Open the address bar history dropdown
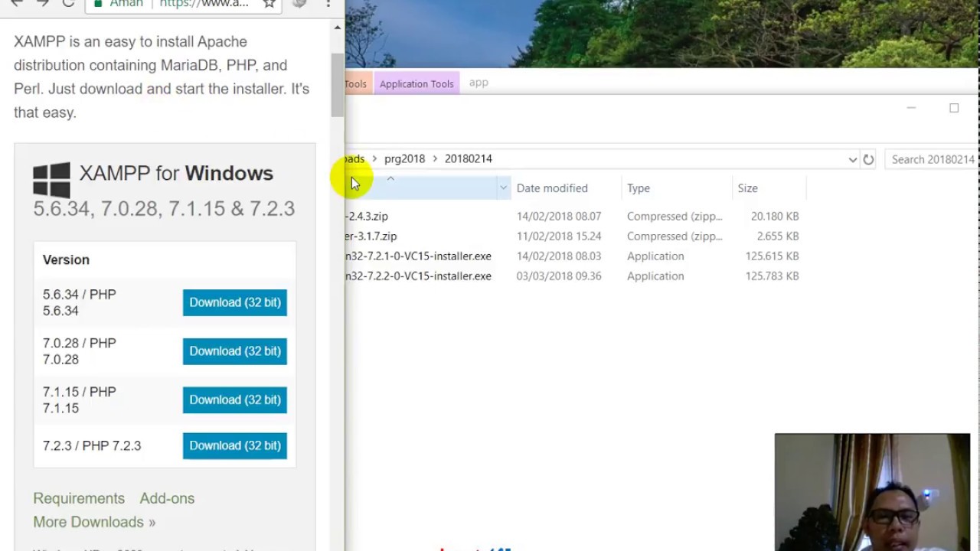The height and width of the screenshot is (551, 980). pos(852,159)
